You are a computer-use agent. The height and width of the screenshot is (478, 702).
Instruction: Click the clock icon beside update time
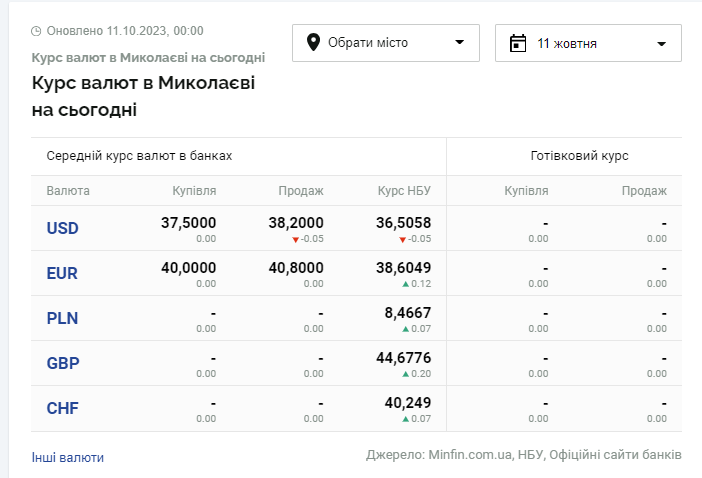click(x=37, y=32)
